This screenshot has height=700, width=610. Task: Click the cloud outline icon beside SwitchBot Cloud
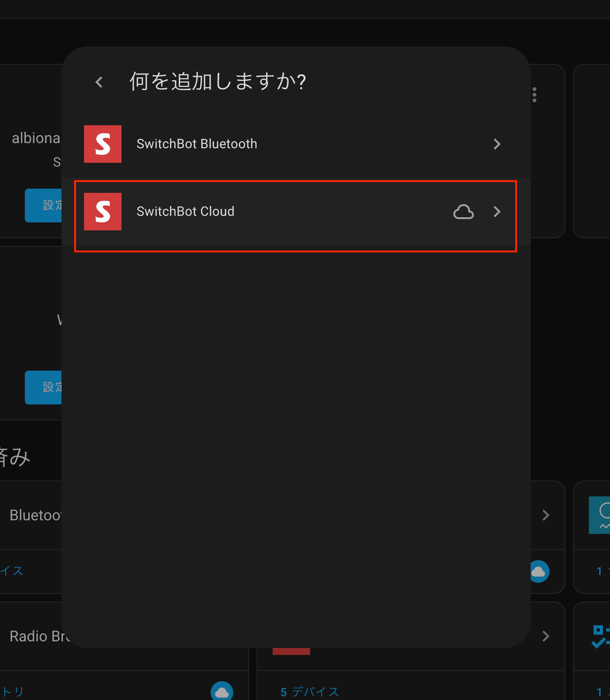coord(463,212)
